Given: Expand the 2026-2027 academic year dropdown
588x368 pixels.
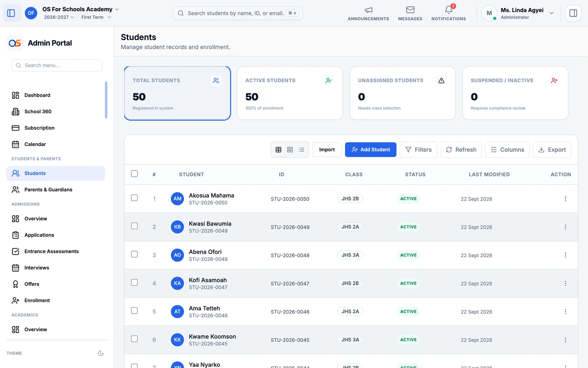Looking at the screenshot, I should point(59,17).
